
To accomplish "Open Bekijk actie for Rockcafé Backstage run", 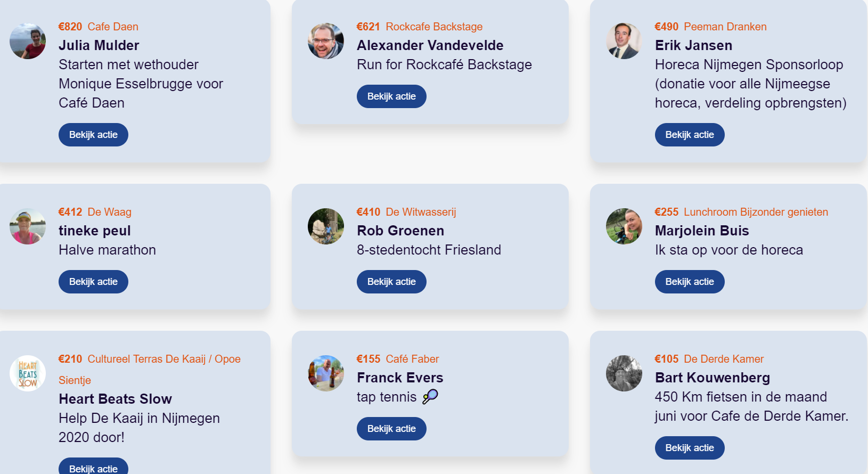I will [391, 96].
